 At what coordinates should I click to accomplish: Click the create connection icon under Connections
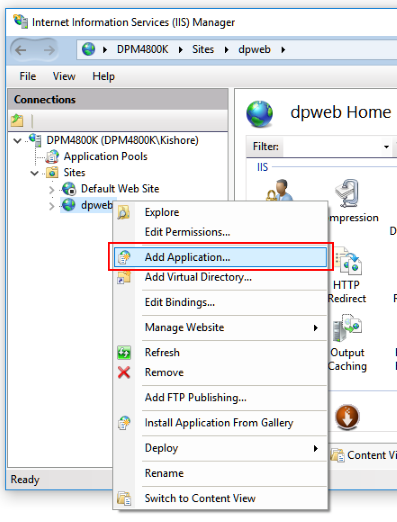click(x=17, y=120)
